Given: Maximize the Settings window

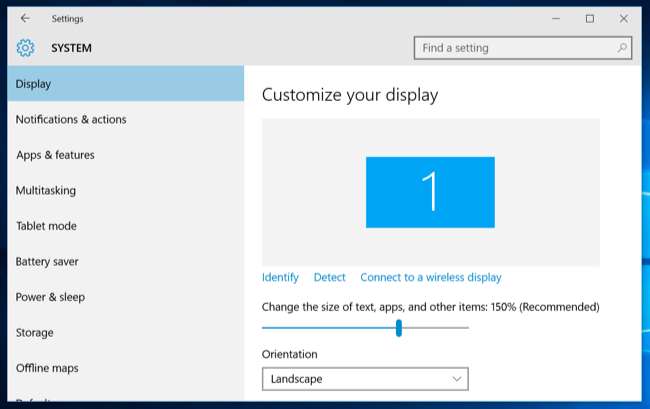Looking at the screenshot, I should tap(590, 18).
